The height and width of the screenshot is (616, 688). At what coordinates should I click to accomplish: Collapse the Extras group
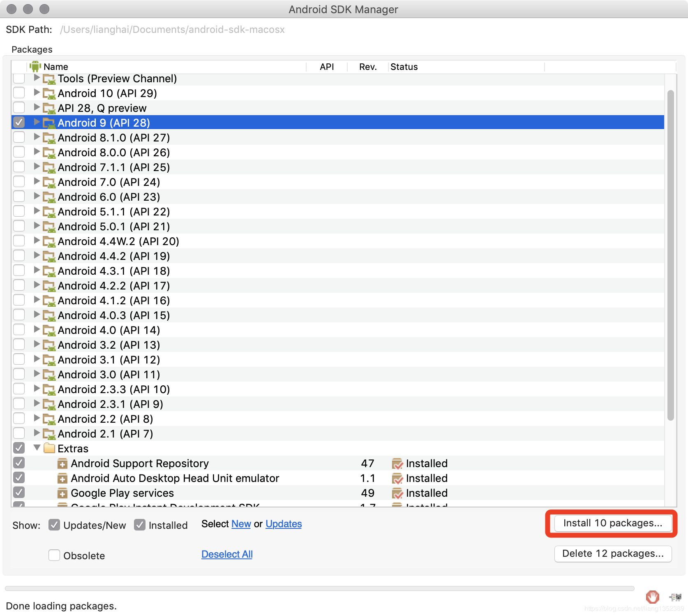37,447
